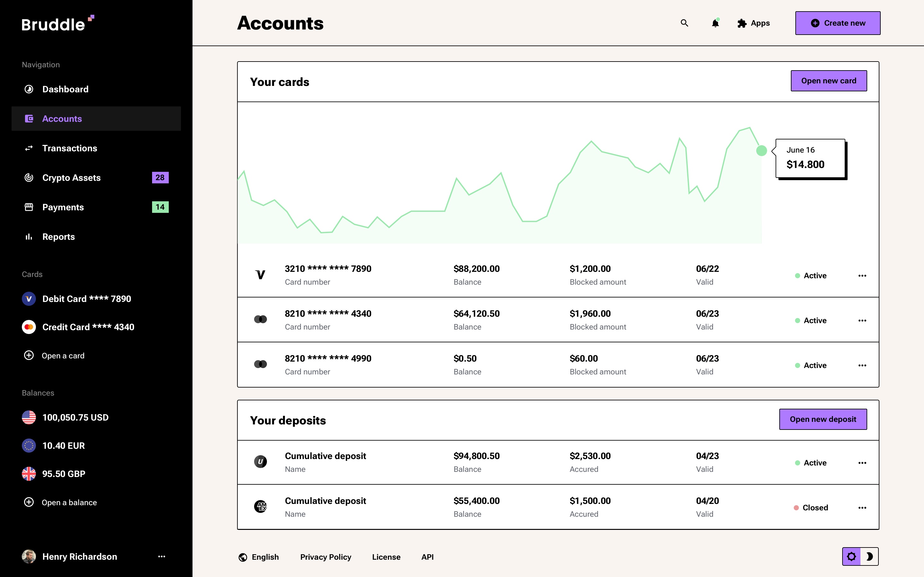Open more options for card ending 7890
The width and height of the screenshot is (924, 577).
click(862, 276)
